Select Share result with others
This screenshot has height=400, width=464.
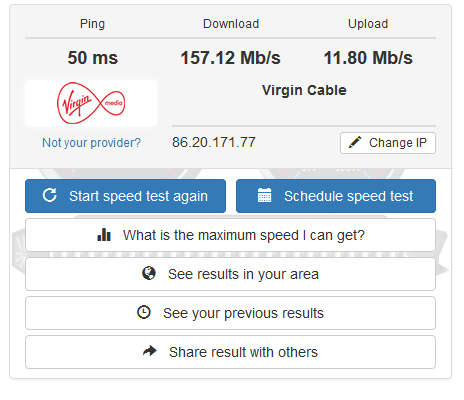pos(230,352)
